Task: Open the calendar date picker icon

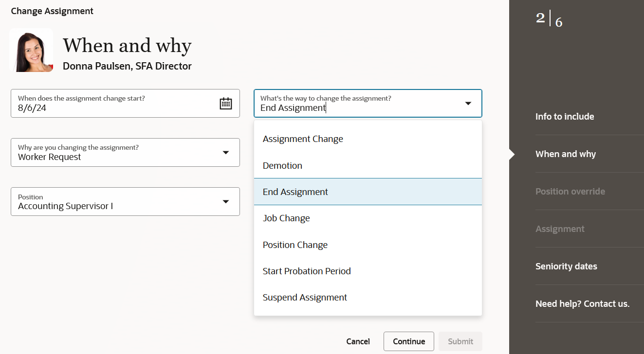Action: click(x=226, y=103)
